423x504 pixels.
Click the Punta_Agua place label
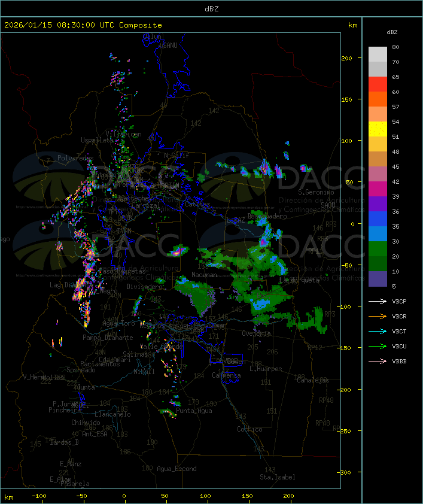click(x=194, y=411)
